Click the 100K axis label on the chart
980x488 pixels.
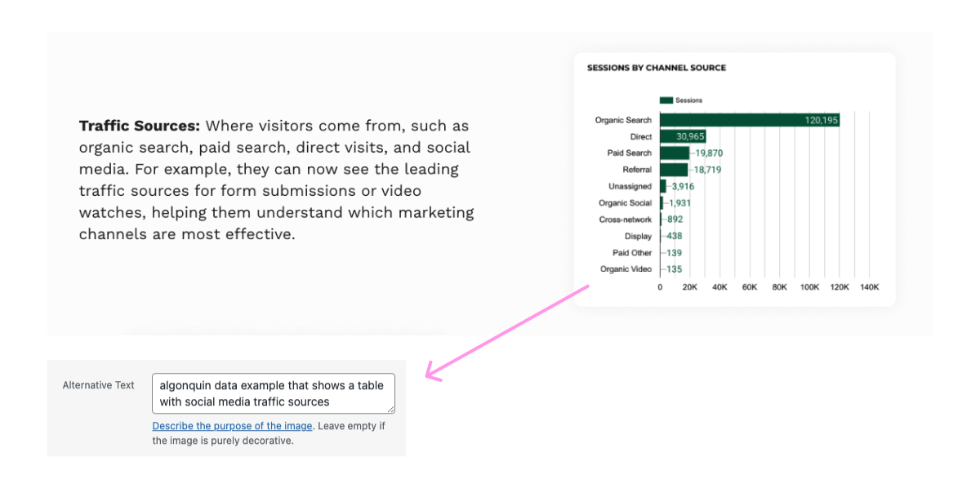(x=809, y=287)
